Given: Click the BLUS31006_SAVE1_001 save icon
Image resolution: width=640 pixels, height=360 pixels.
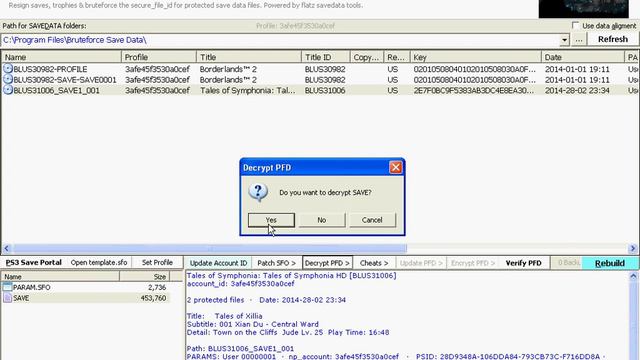Looking at the screenshot, I should pyautogui.click(x=8, y=90).
